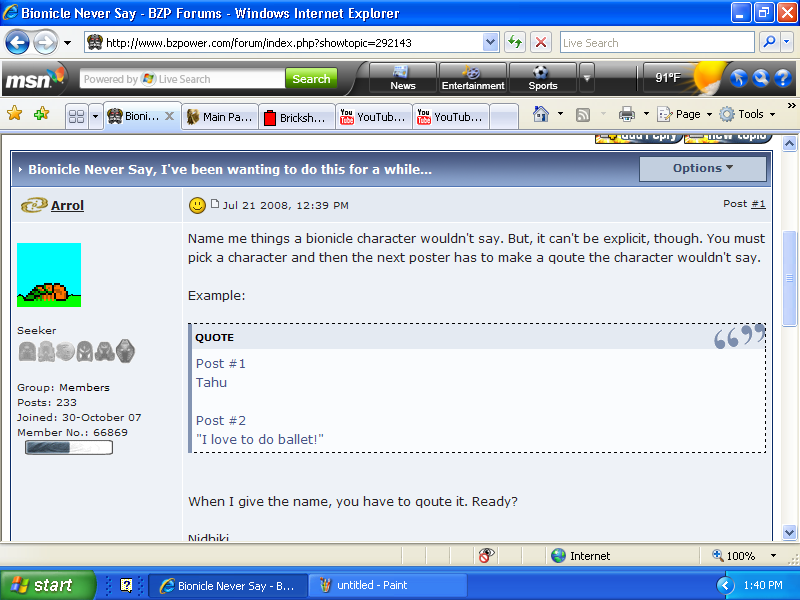Open Favorites Center star icon

15,113
